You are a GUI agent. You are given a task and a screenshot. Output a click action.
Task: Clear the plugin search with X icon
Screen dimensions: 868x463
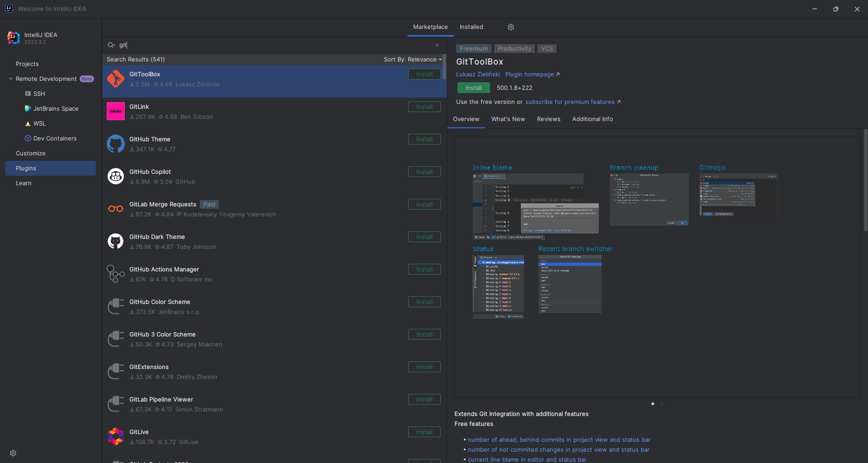437,45
